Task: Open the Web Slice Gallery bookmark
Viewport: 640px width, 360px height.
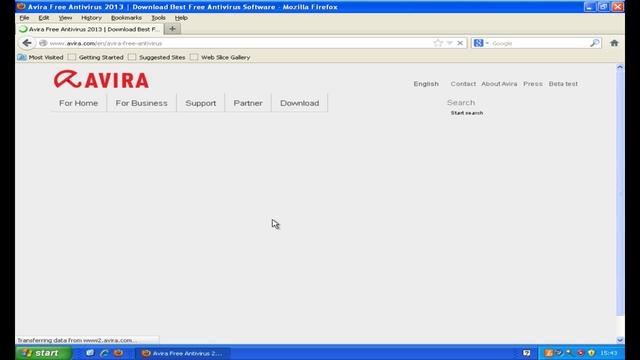Action: (x=220, y=57)
